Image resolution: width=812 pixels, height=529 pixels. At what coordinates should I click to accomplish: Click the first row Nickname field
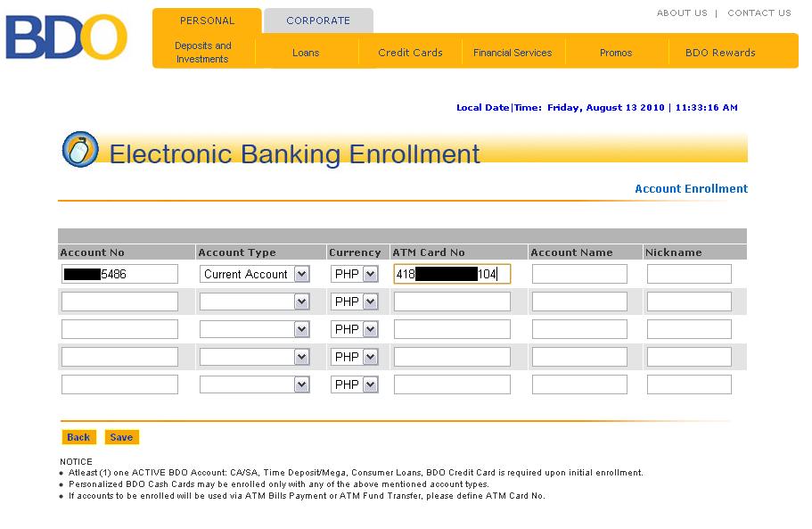(689, 274)
